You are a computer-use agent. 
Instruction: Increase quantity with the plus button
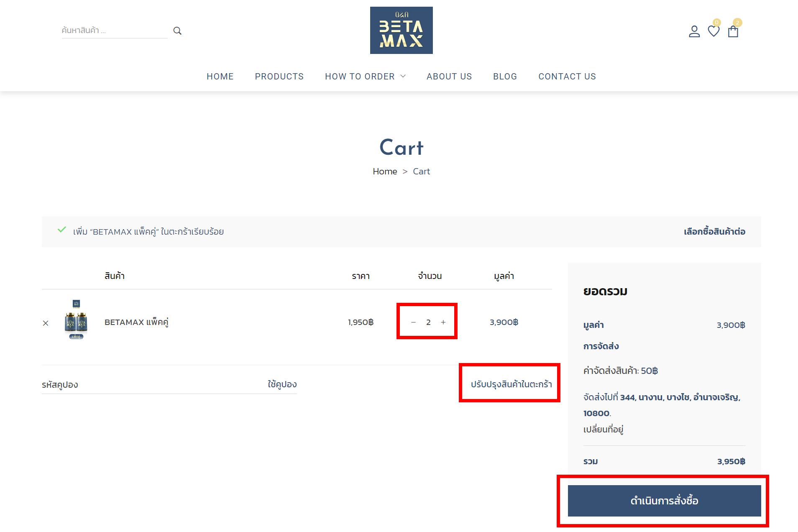coord(443,322)
